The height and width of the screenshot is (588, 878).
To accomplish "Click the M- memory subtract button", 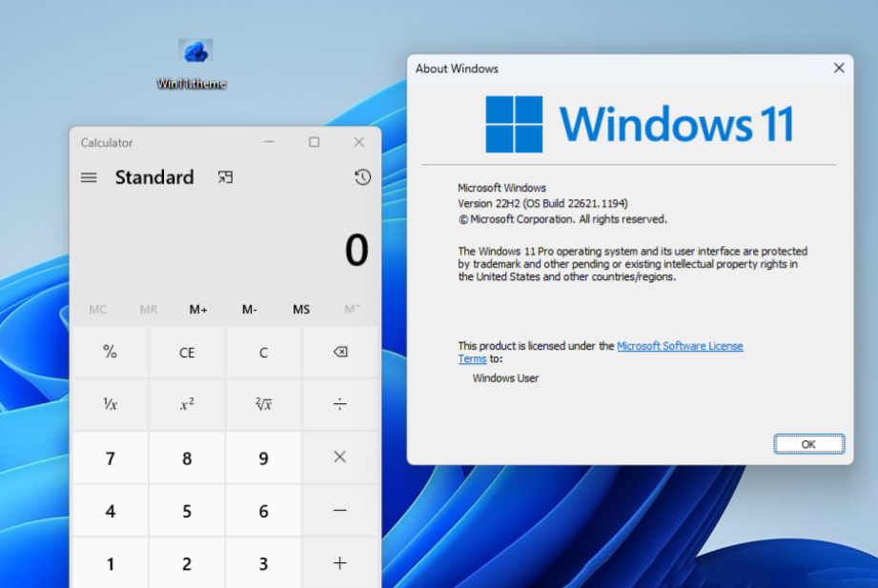I will pos(250,309).
